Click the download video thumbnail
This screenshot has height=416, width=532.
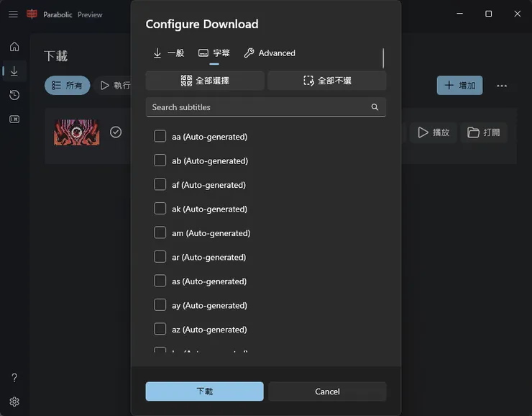tap(77, 132)
